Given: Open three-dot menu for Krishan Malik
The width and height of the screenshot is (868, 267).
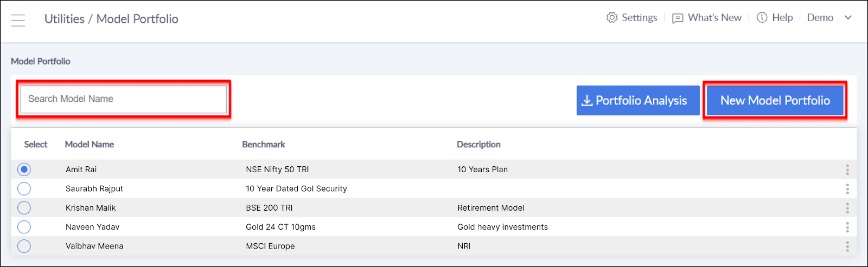Looking at the screenshot, I should 847,208.
